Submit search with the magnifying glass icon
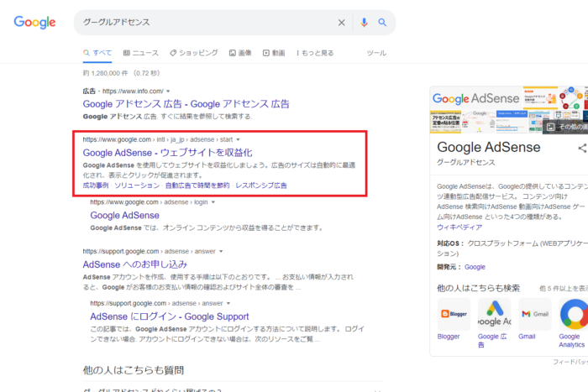The image size is (588, 392). [382, 23]
